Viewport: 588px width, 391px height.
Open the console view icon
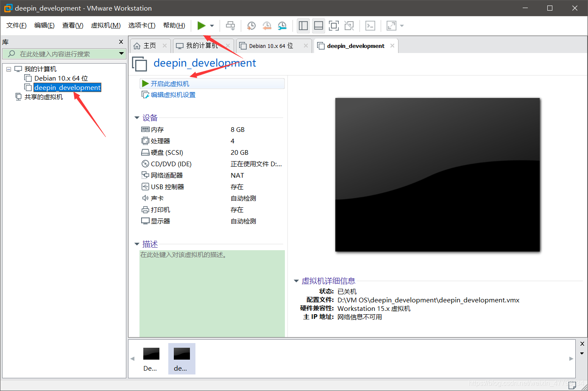click(x=370, y=26)
